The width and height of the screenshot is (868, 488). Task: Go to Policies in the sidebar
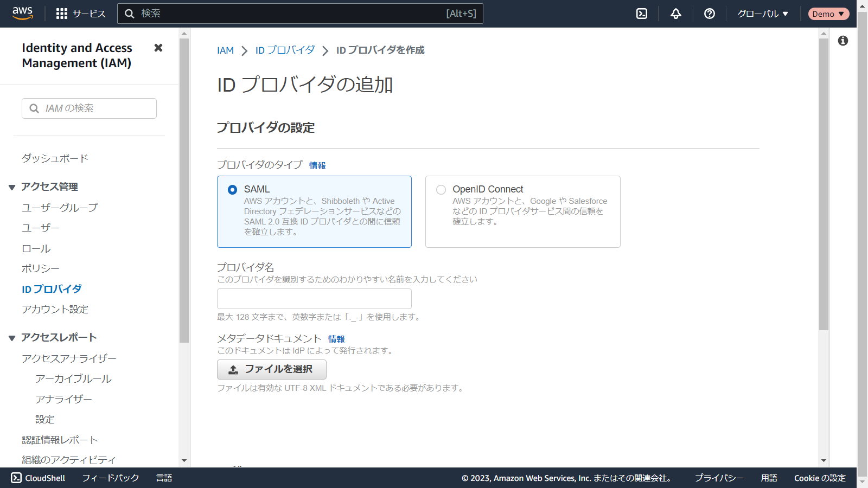point(40,268)
